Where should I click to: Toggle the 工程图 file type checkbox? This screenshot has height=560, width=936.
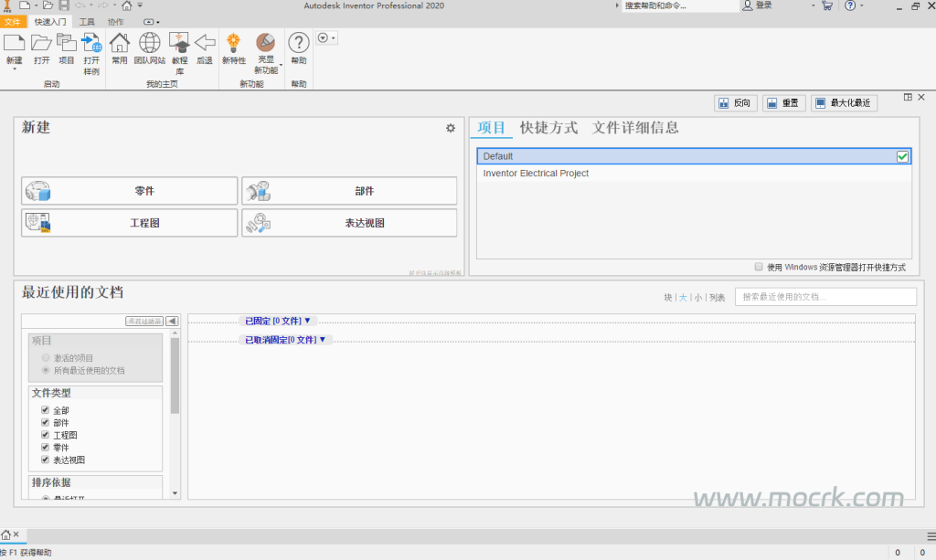click(x=45, y=436)
